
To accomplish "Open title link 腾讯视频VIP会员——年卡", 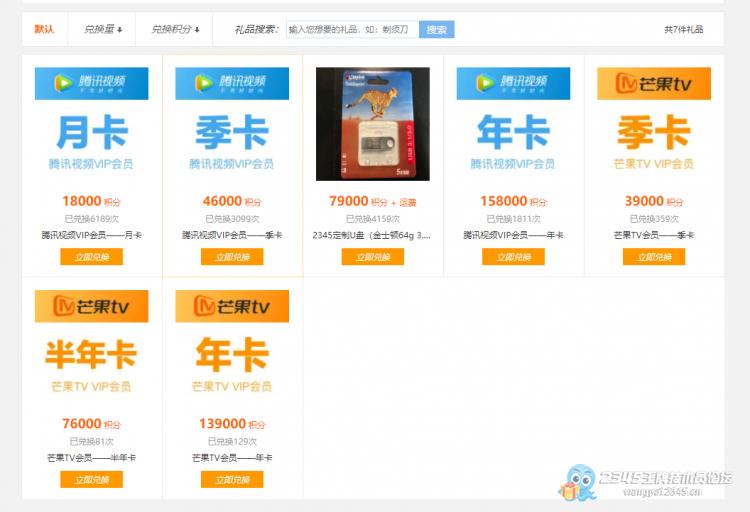I will [x=513, y=235].
